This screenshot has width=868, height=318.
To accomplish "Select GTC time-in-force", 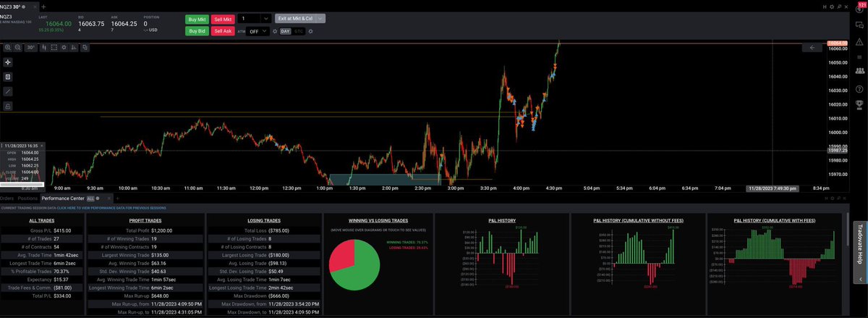I will pos(299,31).
